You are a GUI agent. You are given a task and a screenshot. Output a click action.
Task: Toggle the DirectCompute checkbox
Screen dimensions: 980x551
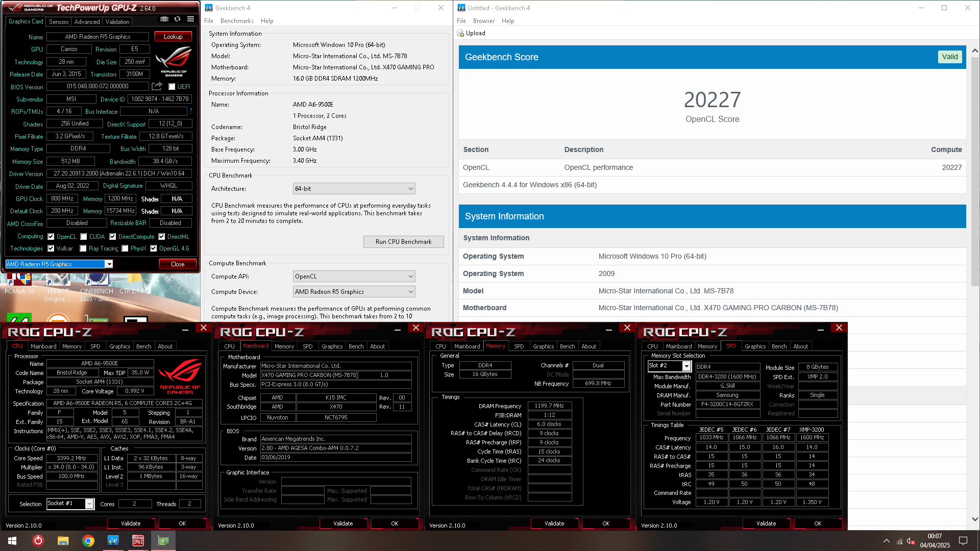[113, 237]
